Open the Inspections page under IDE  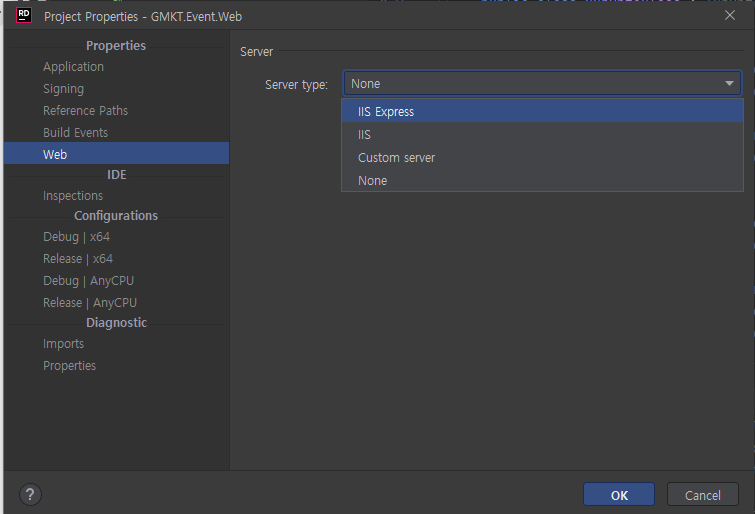pos(73,196)
